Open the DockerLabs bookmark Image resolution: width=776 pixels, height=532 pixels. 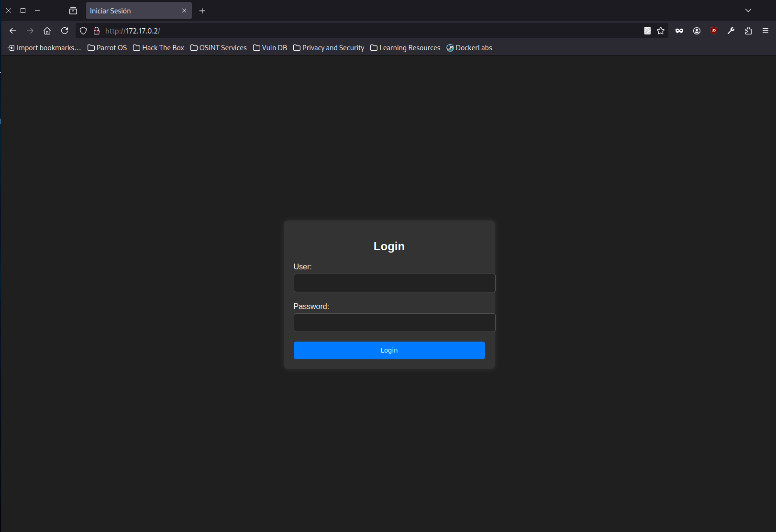pyautogui.click(x=469, y=48)
